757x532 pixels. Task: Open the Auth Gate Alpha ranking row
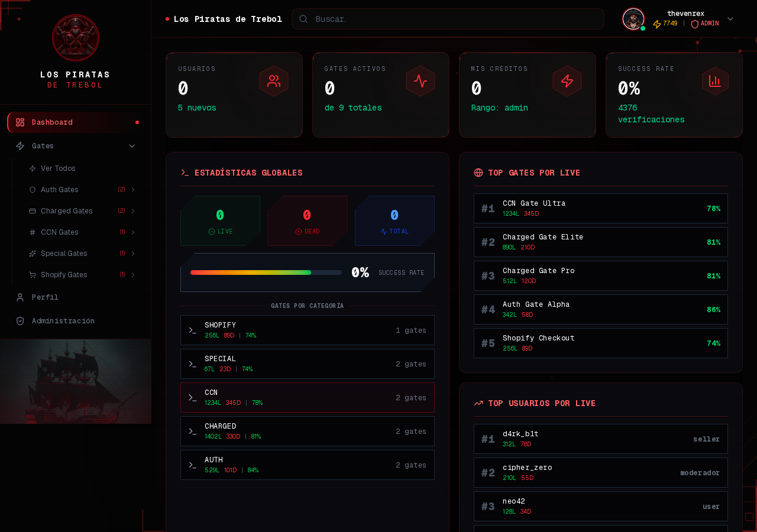point(601,309)
